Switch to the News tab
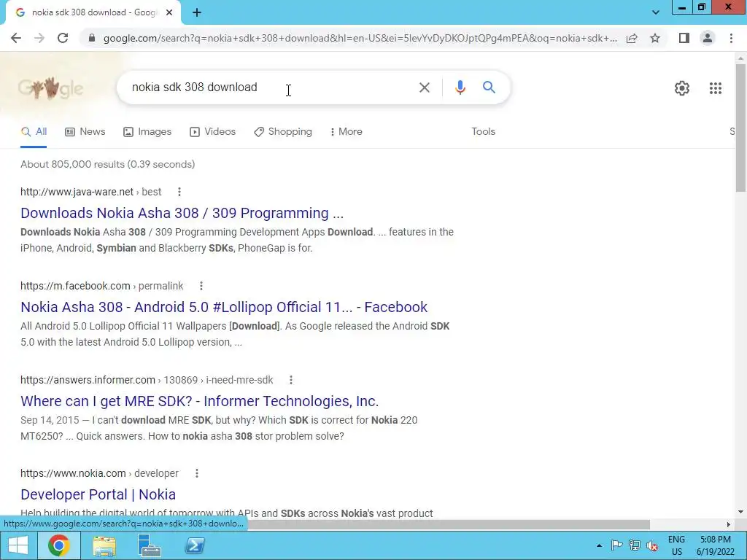 [x=85, y=132]
